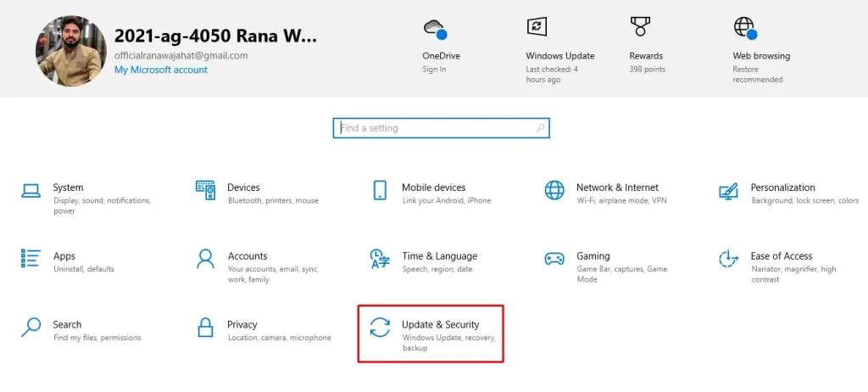Image resolution: width=868 pixels, height=392 pixels.
Task: Click the Devices keyboard icon
Action: pos(205,189)
